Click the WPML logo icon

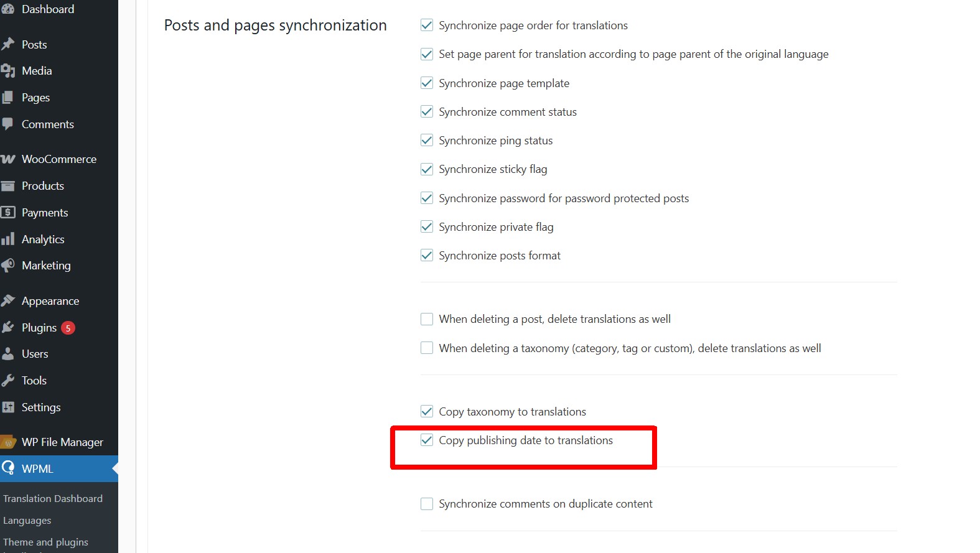pos(8,468)
